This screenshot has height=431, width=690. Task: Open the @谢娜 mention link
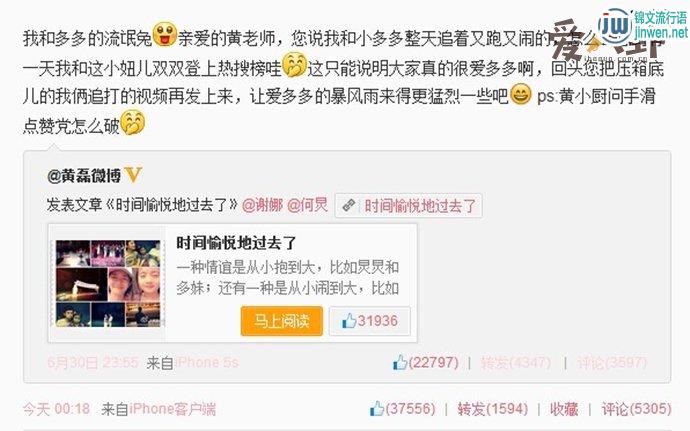262,205
